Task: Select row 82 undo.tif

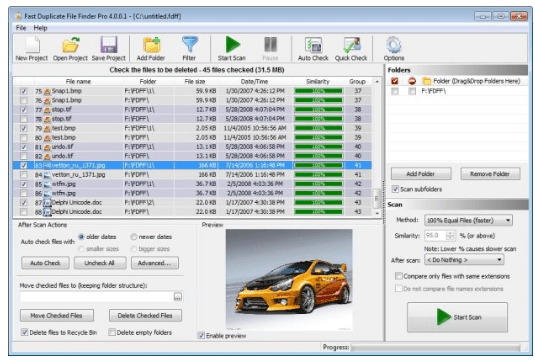Action: point(192,156)
